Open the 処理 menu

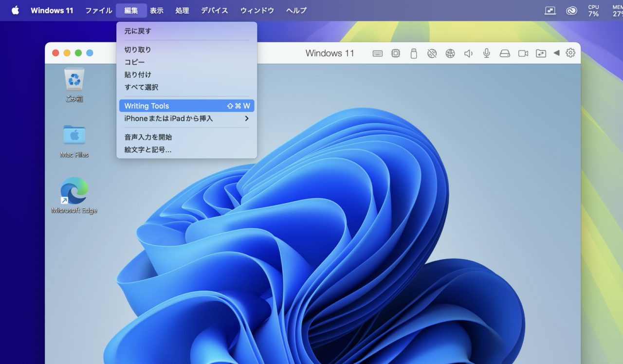182,10
